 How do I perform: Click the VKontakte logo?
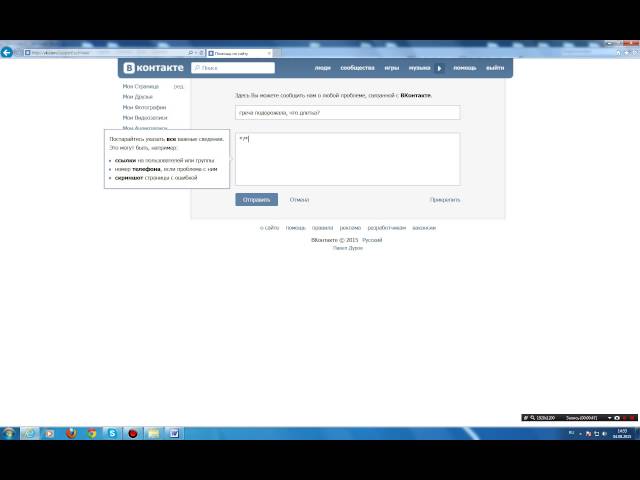click(154, 68)
